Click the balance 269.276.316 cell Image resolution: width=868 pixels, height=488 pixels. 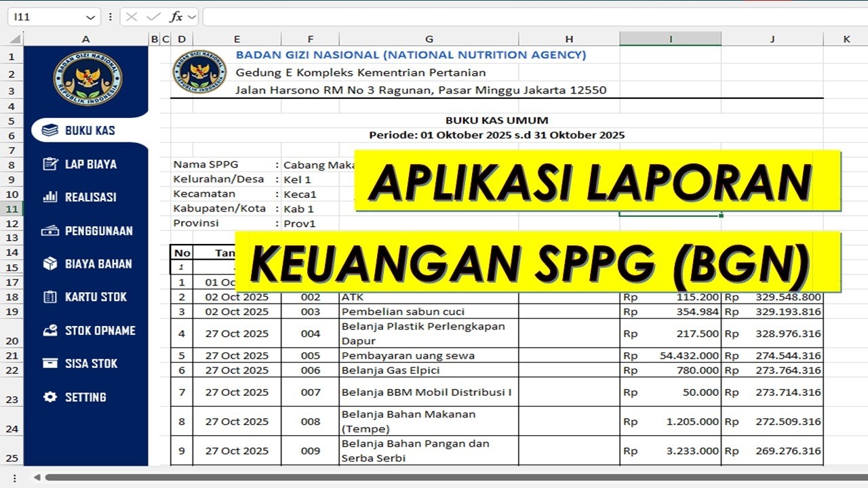click(x=772, y=451)
